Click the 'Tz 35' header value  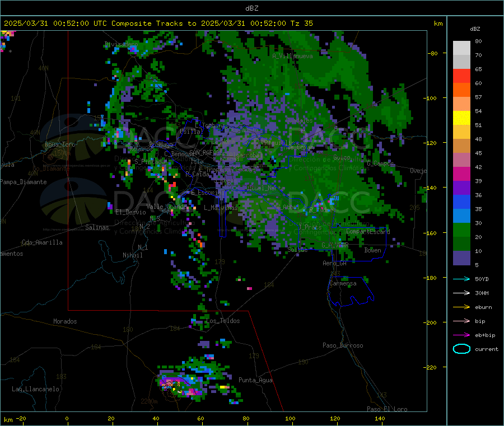pyautogui.click(x=301, y=24)
